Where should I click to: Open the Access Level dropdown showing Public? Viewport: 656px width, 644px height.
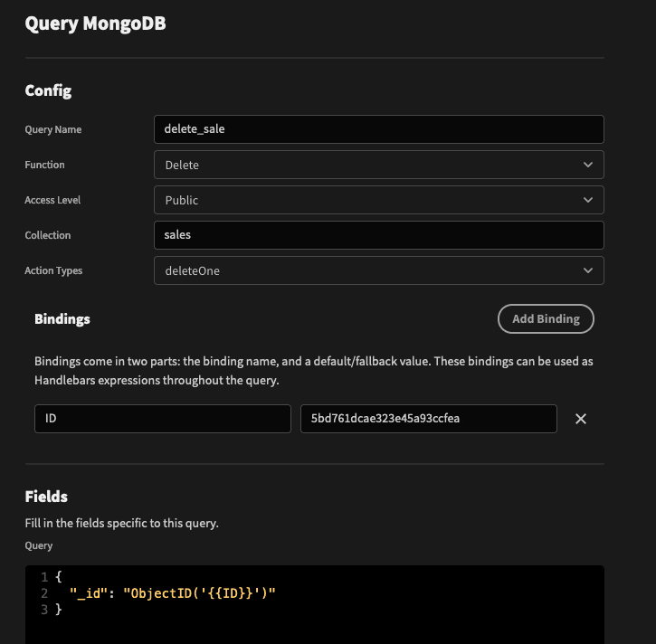click(x=378, y=200)
